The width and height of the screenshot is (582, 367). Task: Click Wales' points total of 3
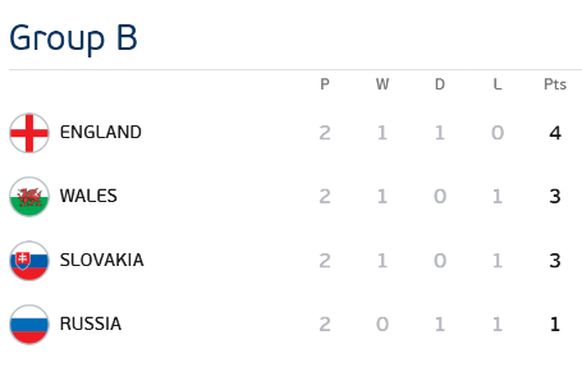[555, 196]
